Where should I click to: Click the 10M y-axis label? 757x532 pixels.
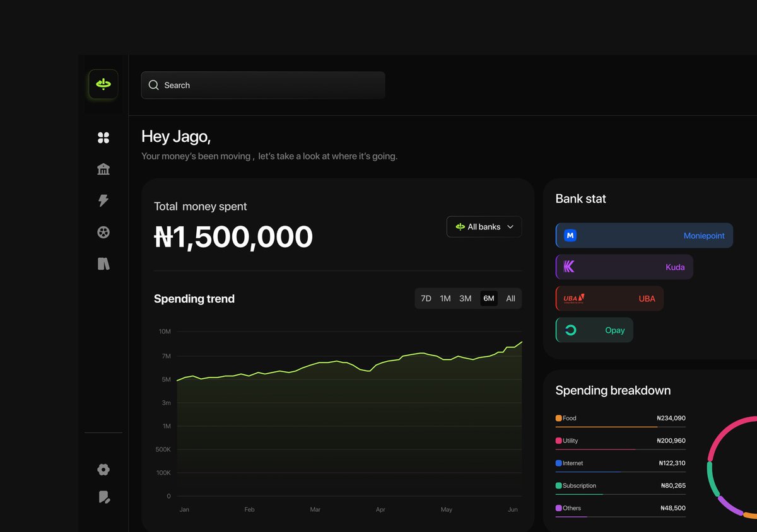coord(165,332)
